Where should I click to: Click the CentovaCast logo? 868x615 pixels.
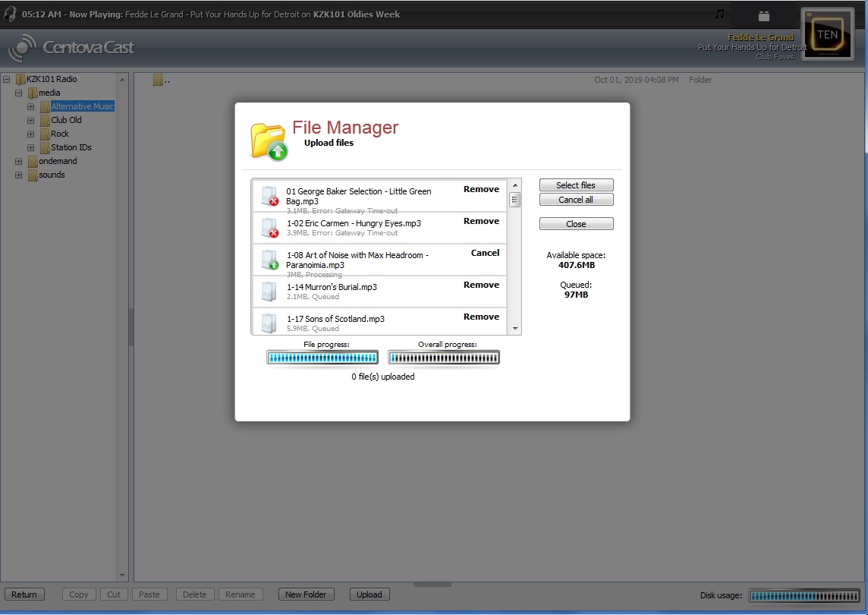(71, 48)
